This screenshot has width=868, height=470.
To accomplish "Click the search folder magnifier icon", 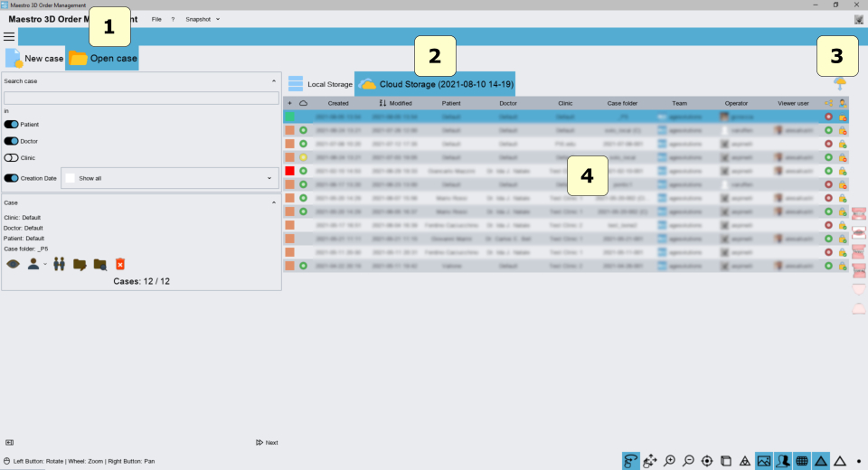I will (x=100, y=265).
